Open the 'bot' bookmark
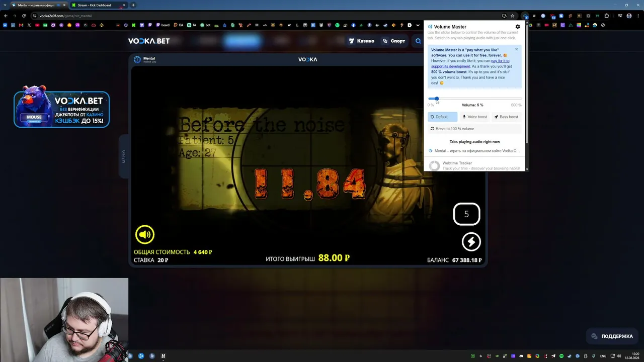 click(x=205, y=25)
